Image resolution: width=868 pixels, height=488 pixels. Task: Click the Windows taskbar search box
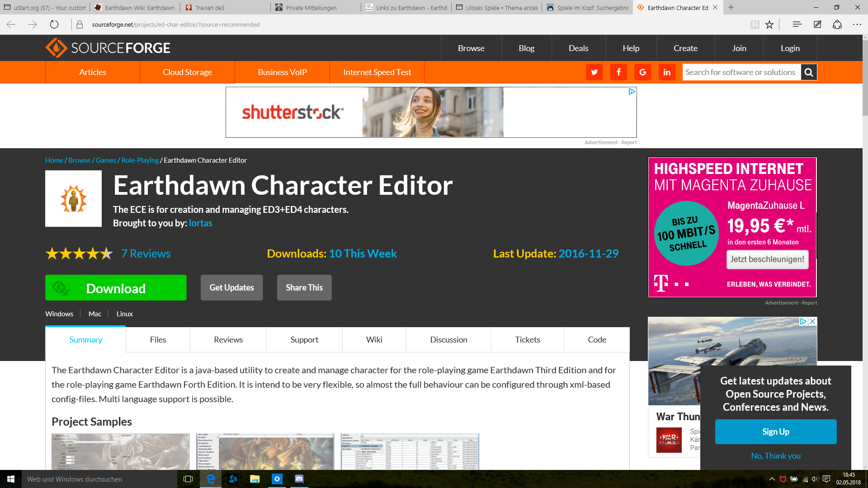tap(99, 479)
